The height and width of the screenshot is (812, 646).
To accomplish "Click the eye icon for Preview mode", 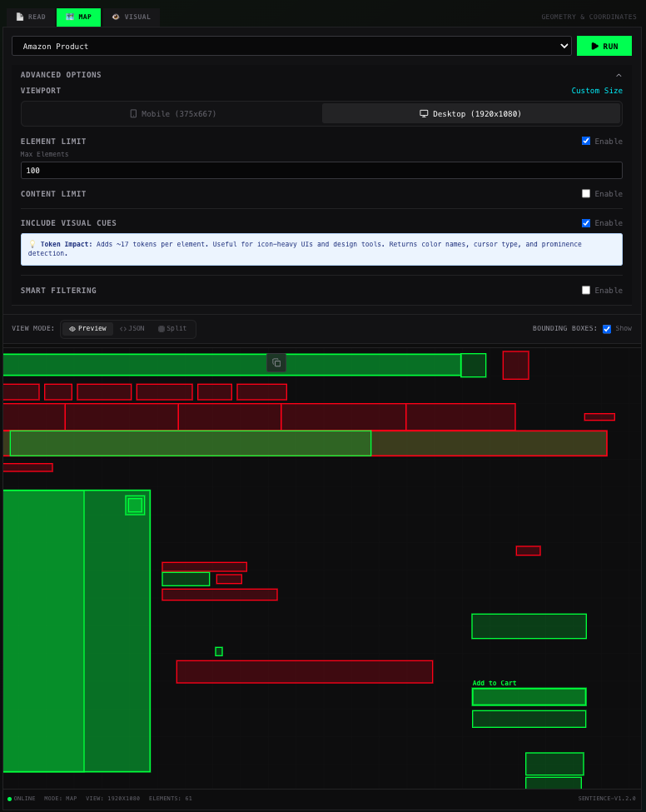I will coord(72,329).
